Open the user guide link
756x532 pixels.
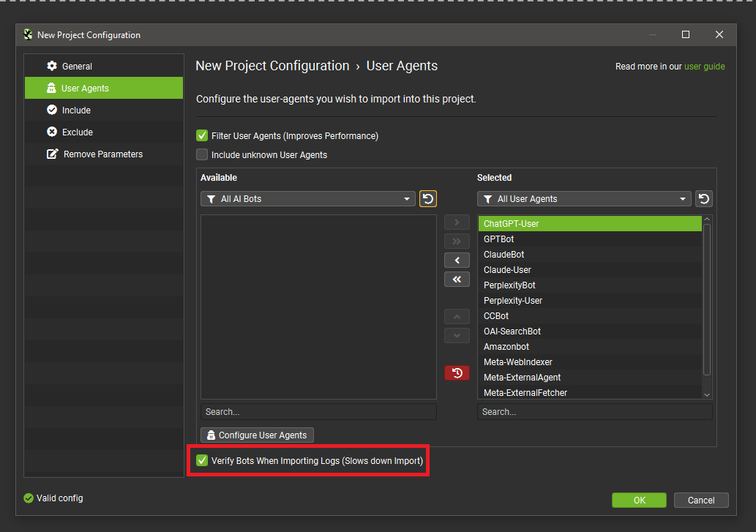(x=705, y=67)
